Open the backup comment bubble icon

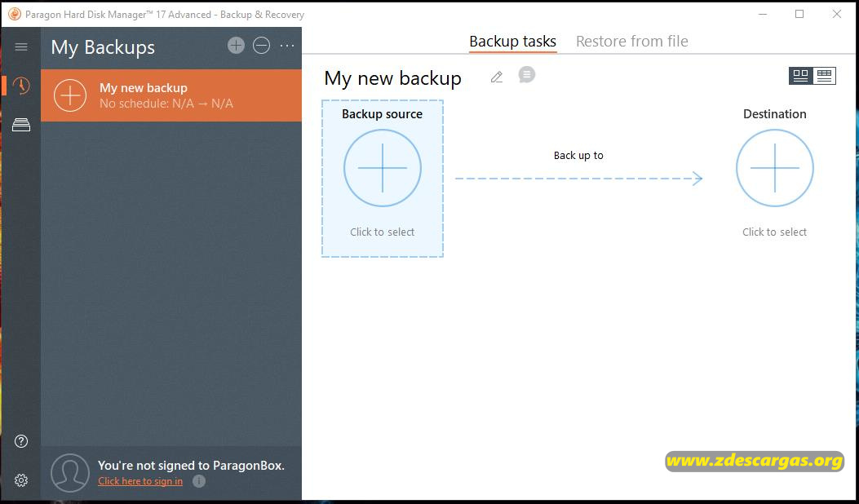click(x=526, y=74)
